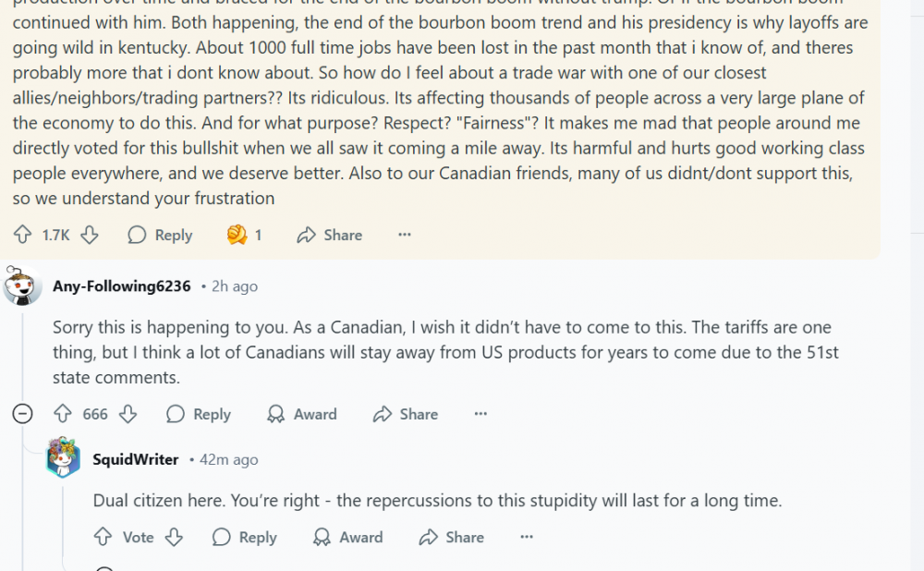The width and height of the screenshot is (924, 571).
Task: Click the gold award icon on top comment
Action: 237,236
